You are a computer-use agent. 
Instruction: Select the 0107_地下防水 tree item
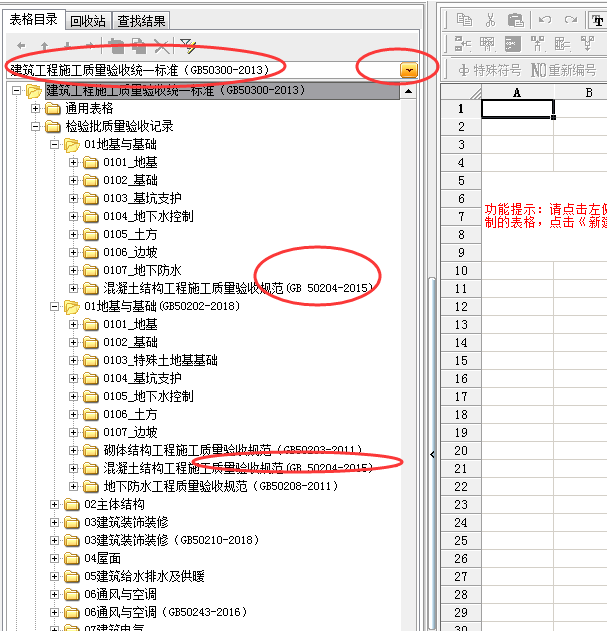(x=142, y=270)
